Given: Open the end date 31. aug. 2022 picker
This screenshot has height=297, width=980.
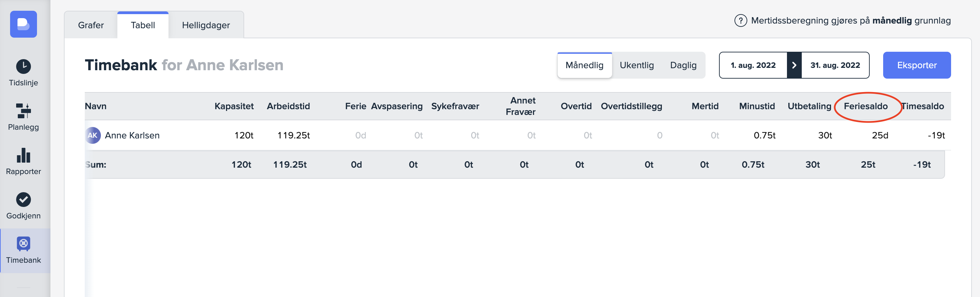Looking at the screenshot, I should click(835, 66).
